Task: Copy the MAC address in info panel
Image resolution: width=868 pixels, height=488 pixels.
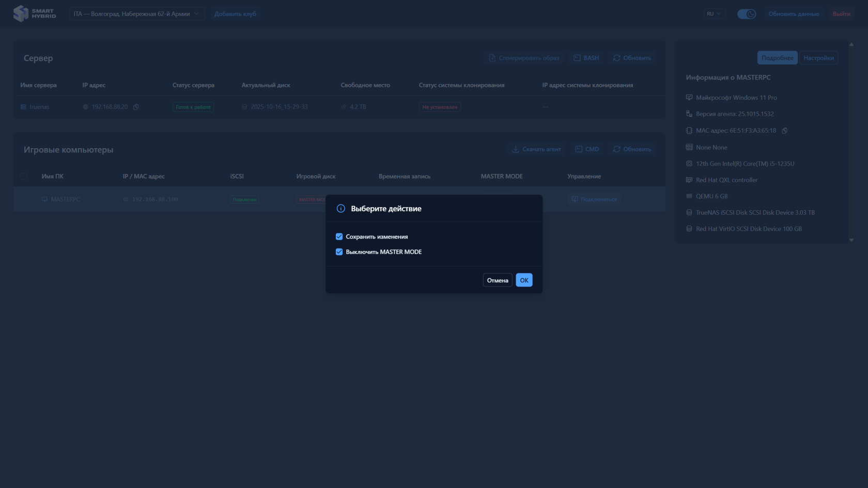Action: coord(784,131)
